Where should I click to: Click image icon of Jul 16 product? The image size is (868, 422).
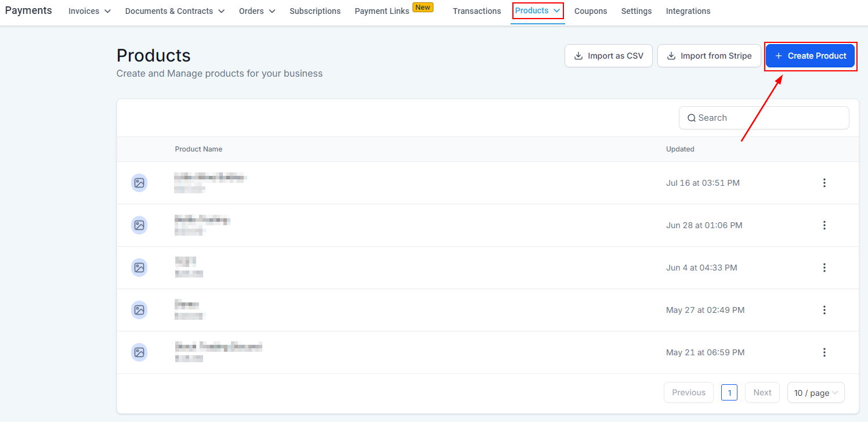(139, 183)
